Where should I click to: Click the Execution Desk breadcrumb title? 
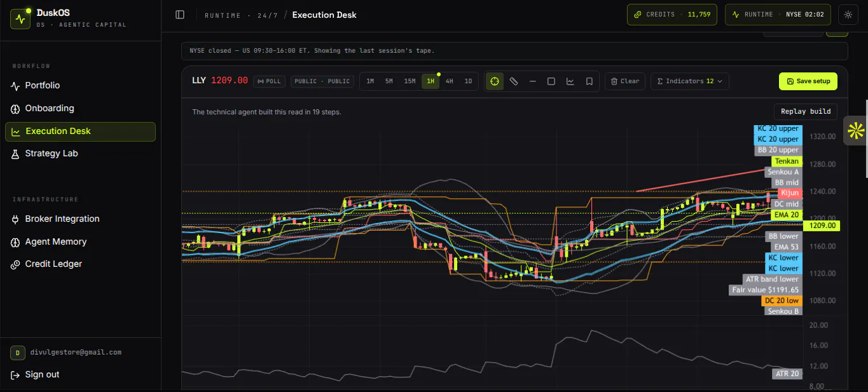coord(324,15)
